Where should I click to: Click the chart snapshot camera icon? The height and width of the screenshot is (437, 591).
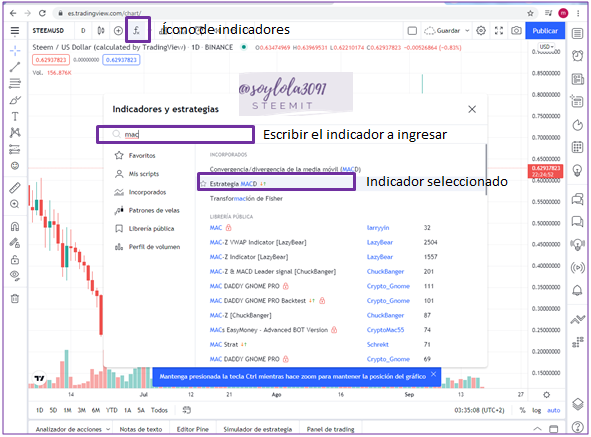(x=516, y=31)
